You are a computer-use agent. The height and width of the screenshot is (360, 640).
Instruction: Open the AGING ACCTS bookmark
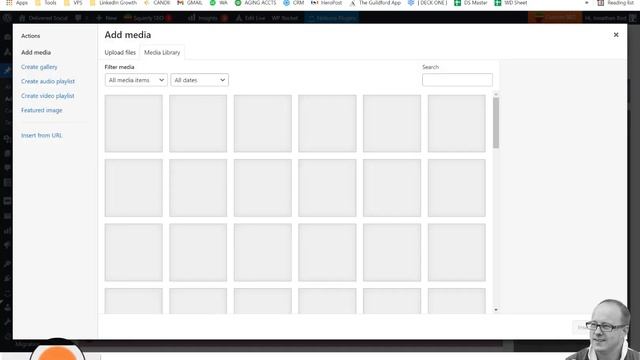tap(256, 3)
